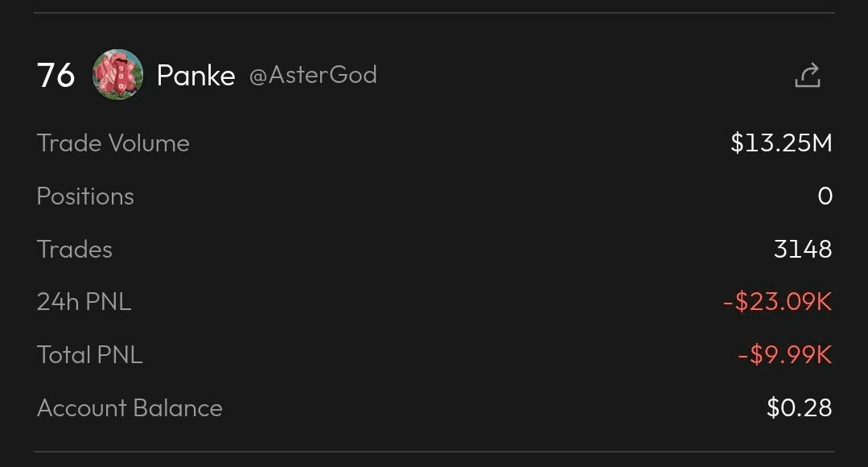Click the Trade Volume label

113,143
